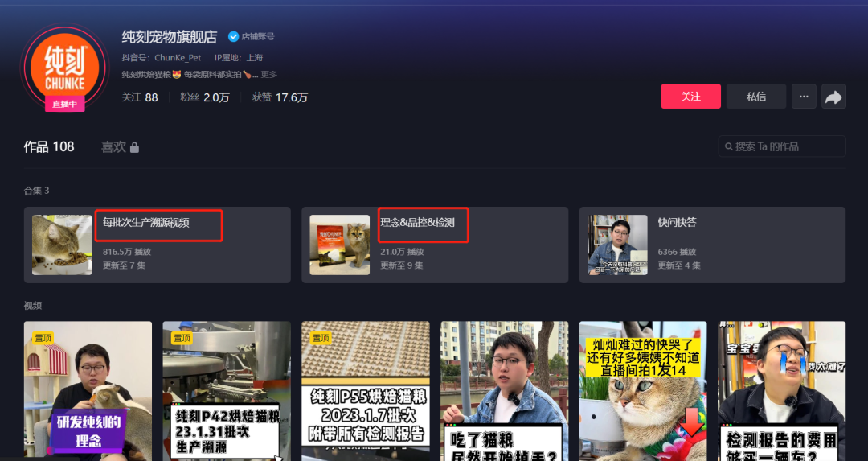Click the blue verified checkmark icon
Screen dimensions: 868x461
tap(234, 36)
